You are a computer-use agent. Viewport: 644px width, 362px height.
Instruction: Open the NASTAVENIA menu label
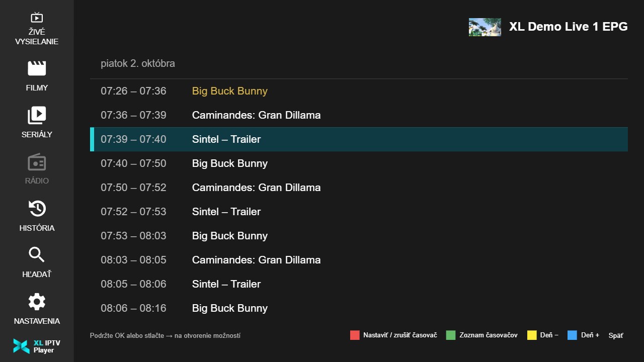37,321
